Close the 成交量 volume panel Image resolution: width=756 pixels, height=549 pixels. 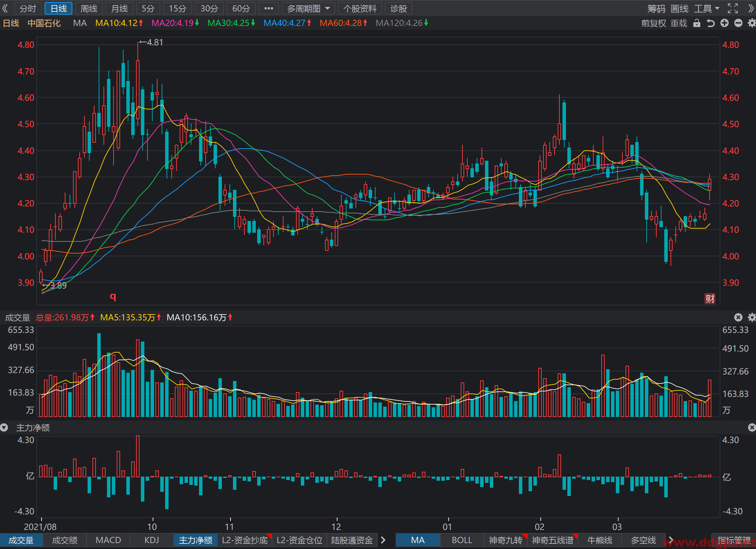[x=738, y=317]
